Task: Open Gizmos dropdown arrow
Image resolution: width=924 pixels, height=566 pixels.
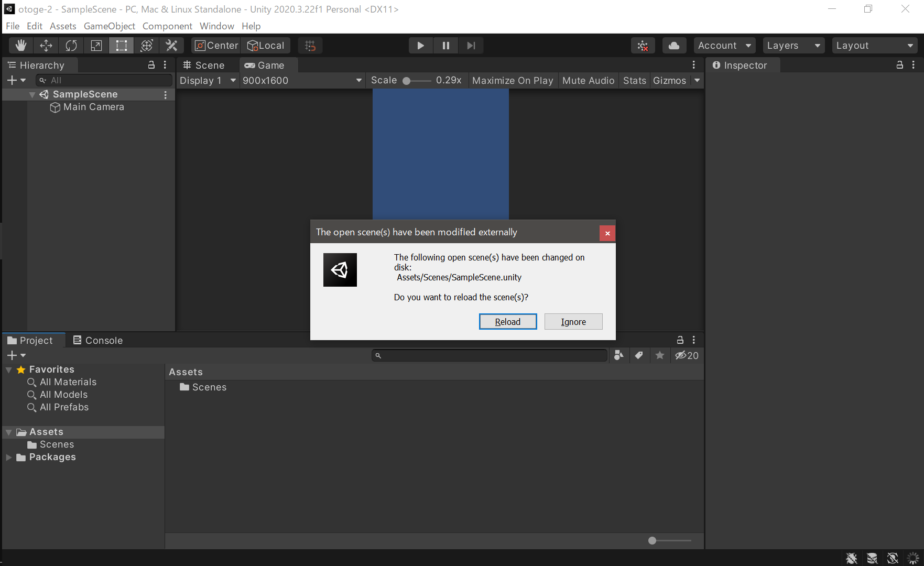Action: pos(697,80)
